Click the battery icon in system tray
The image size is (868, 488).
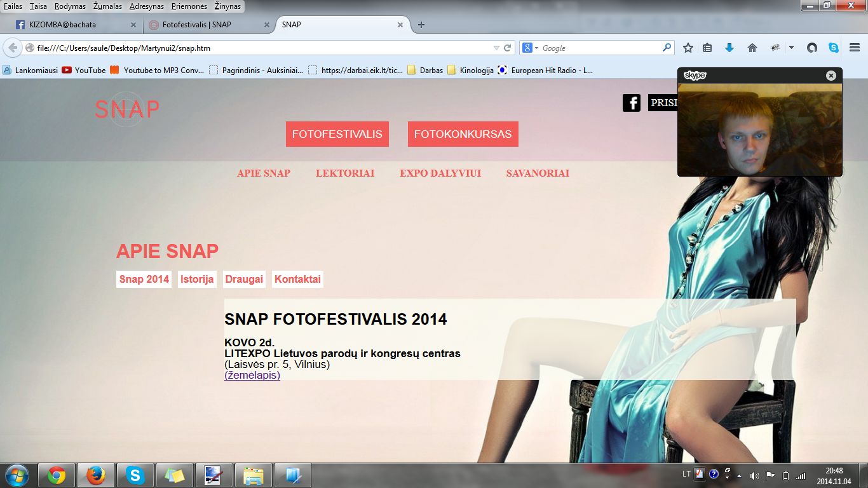click(x=785, y=475)
